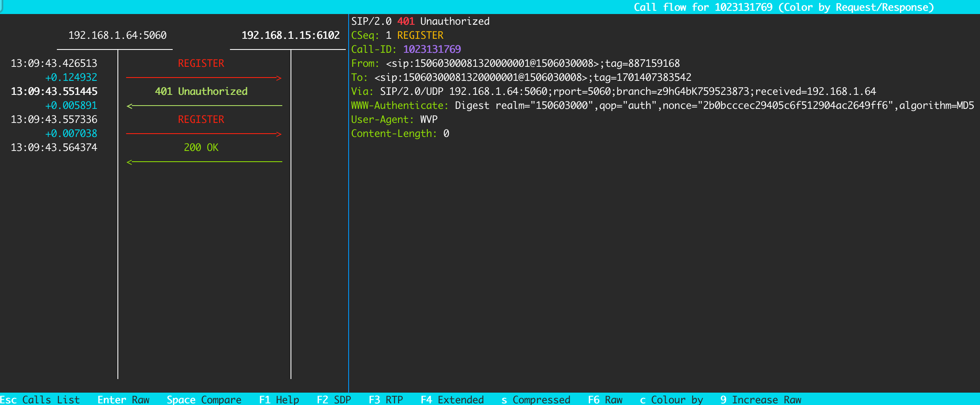Toggle F2 SDP display mode
This screenshot has width=980, height=405.
tap(334, 400)
